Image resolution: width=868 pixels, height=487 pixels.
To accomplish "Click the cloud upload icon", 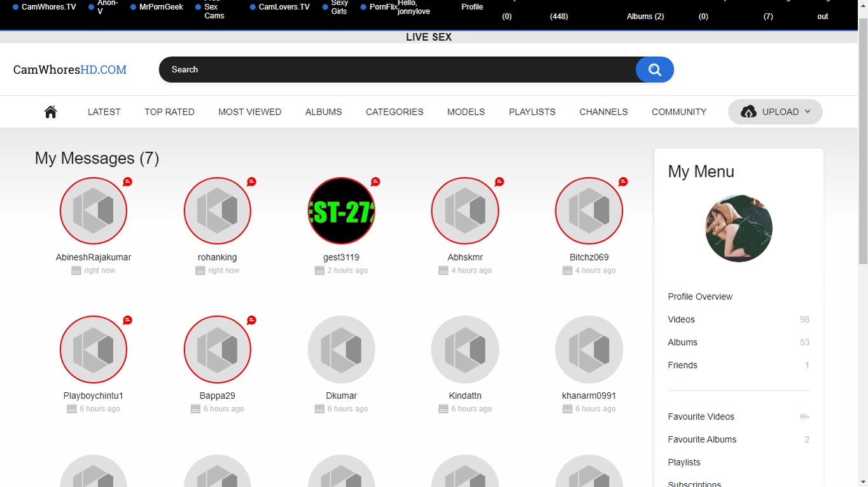I will click(x=748, y=112).
